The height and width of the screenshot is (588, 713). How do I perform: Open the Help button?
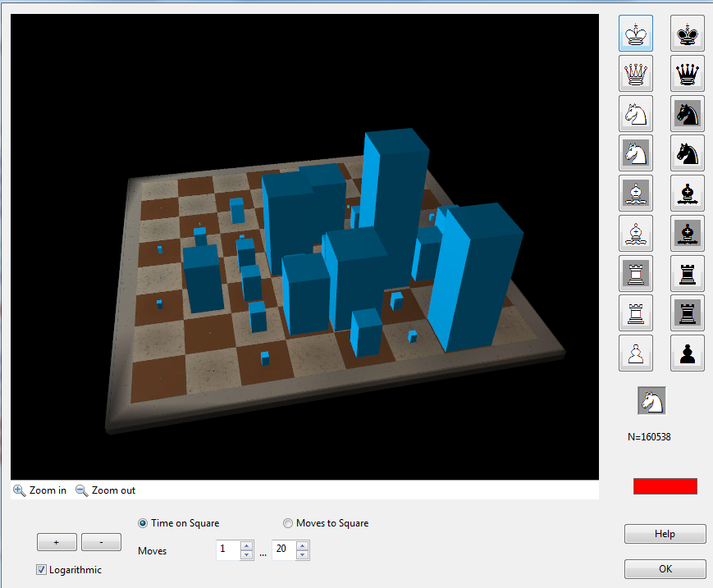coord(665,534)
